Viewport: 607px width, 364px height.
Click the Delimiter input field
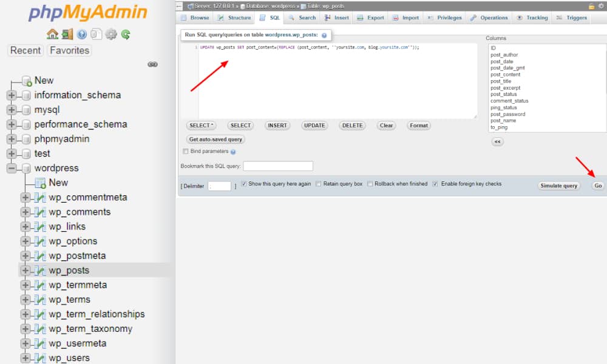coord(220,186)
